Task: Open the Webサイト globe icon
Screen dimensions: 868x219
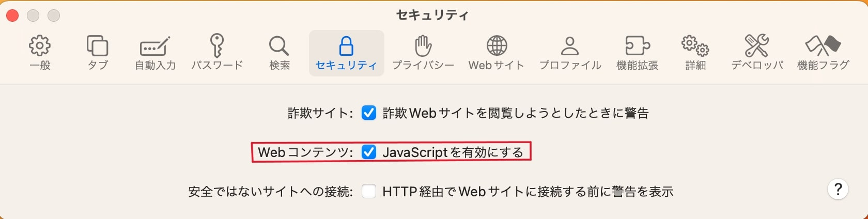Action: 497,46
